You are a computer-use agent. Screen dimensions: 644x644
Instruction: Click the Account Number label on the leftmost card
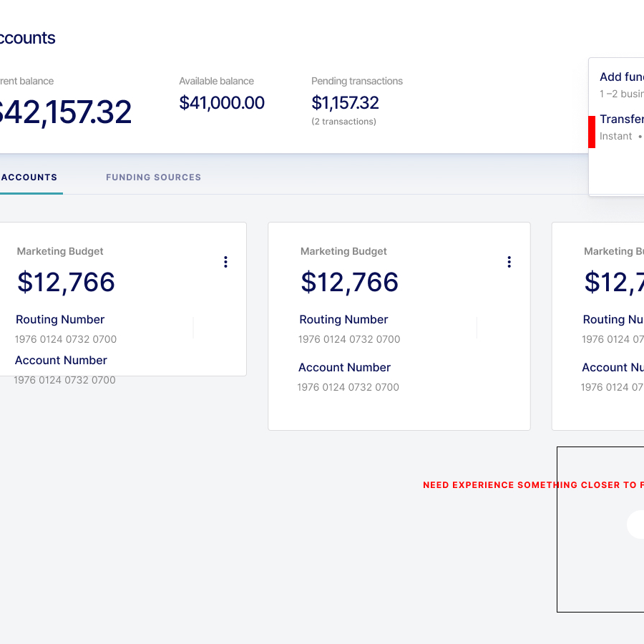pyautogui.click(x=61, y=360)
